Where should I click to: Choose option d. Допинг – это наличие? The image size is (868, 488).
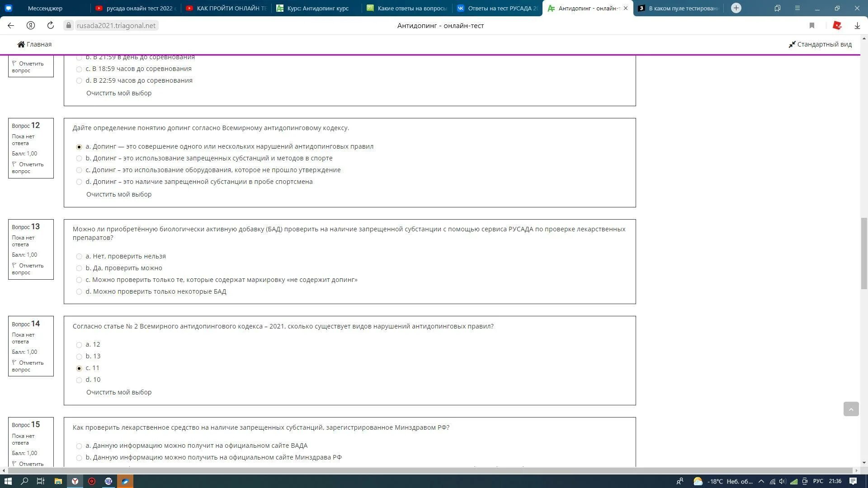79,182
